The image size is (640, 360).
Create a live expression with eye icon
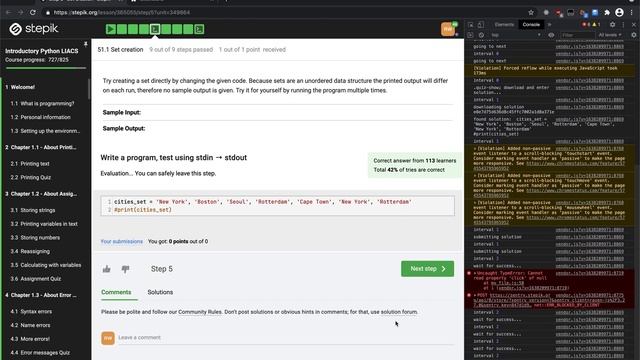tap(551, 35)
